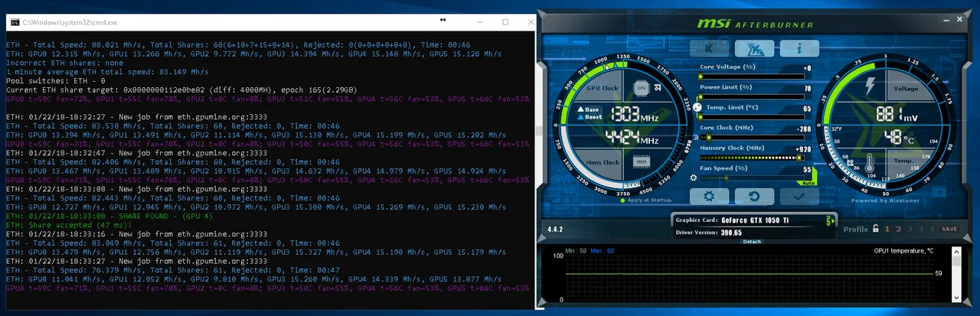Click the MEM chip icon beside Mem Clock
Screen dimensions: 980x316
(642, 161)
